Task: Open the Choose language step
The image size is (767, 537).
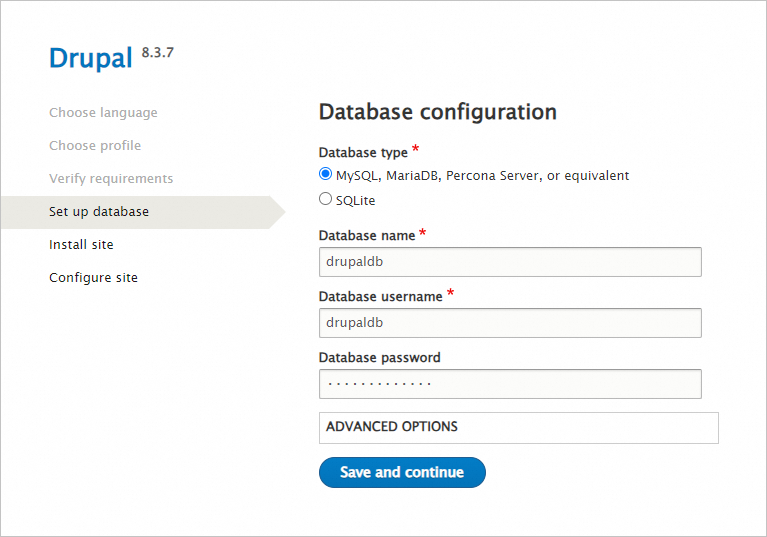Action: click(x=103, y=113)
